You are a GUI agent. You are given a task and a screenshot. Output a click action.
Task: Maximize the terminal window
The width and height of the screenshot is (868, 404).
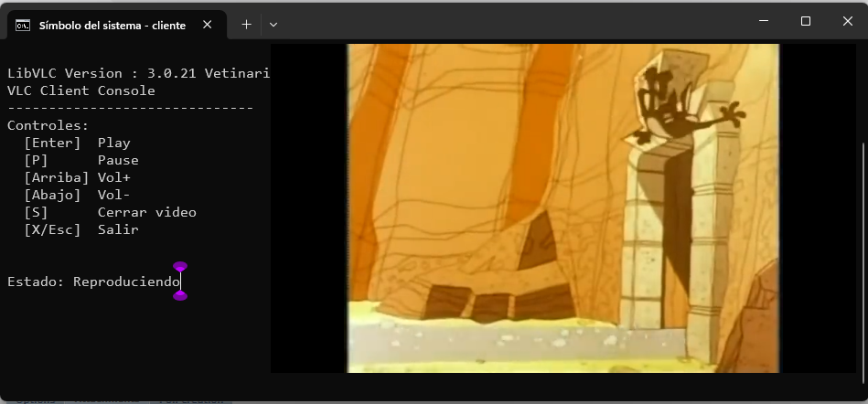[806, 21]
